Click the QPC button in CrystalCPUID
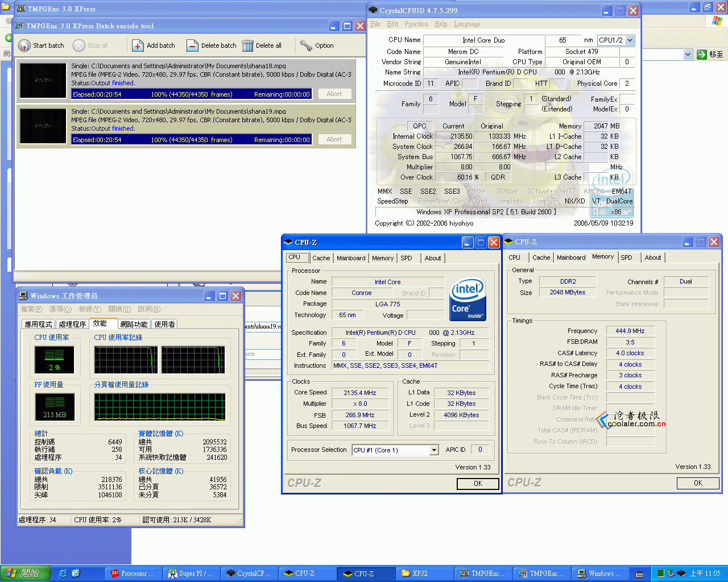728x582 pixels. (420, 126)
